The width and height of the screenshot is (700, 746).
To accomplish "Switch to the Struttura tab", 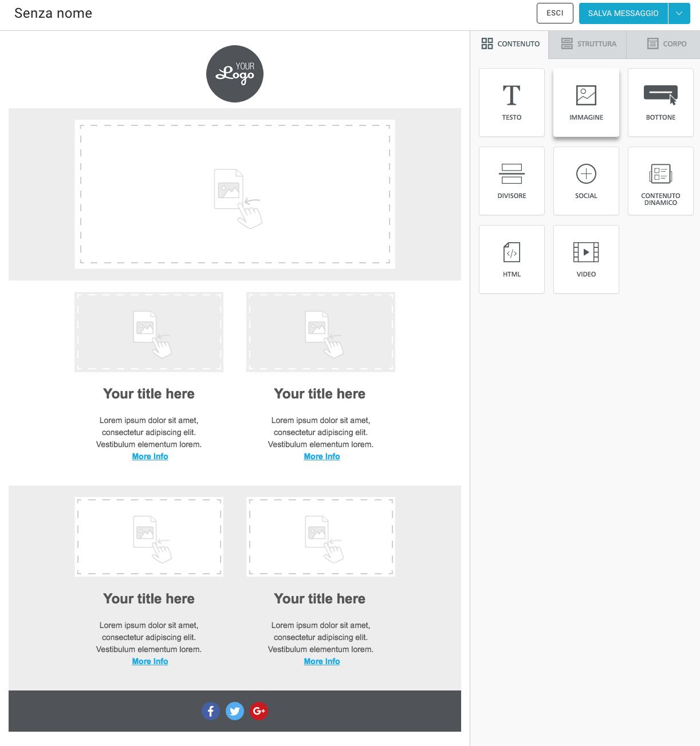I will [588, 44].
